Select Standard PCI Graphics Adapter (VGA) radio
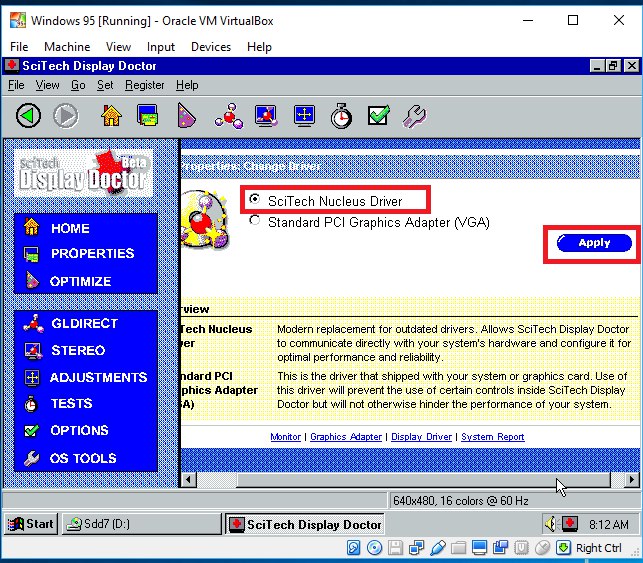 click(255, 221)
